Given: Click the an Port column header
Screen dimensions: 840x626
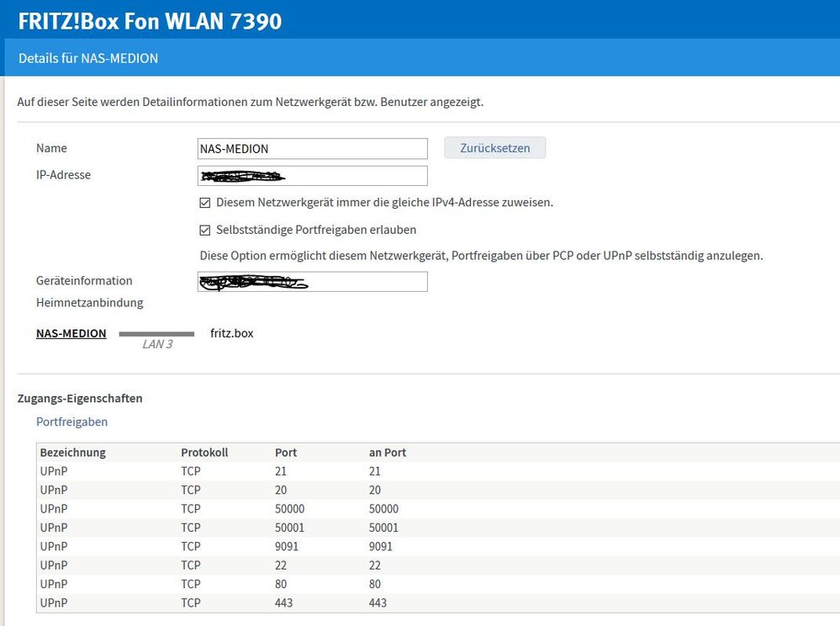Looking at the screenshot, I should (388, 453).
